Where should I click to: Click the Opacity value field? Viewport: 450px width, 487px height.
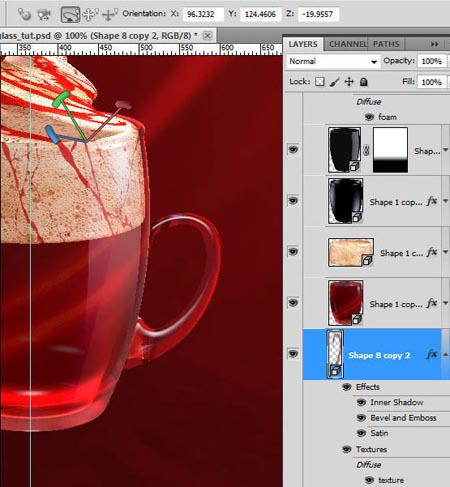pyautogui.click(x=431, y=61)
